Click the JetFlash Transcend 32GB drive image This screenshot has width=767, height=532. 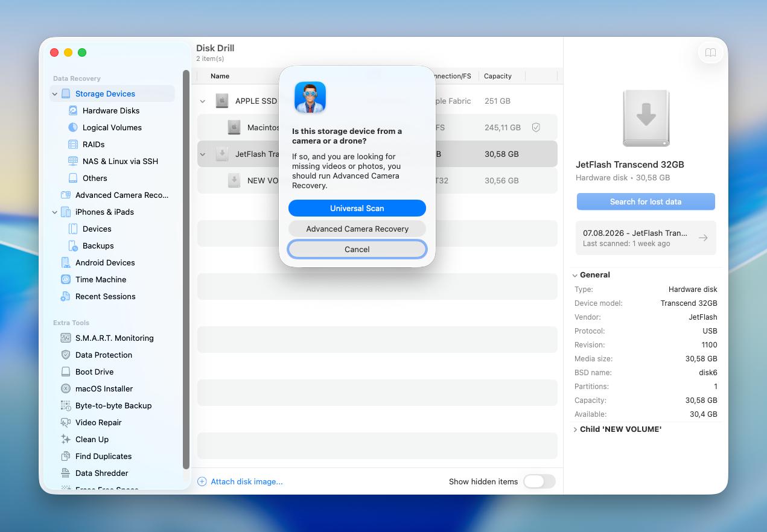(646, 119)
